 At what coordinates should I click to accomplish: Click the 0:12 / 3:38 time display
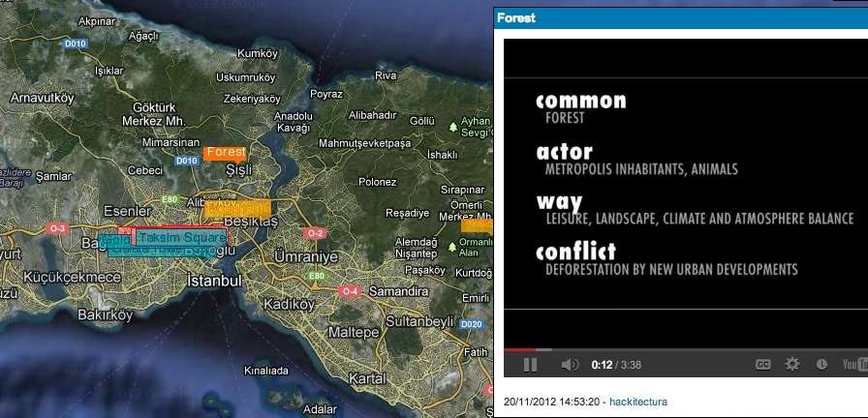coord(616,365)
